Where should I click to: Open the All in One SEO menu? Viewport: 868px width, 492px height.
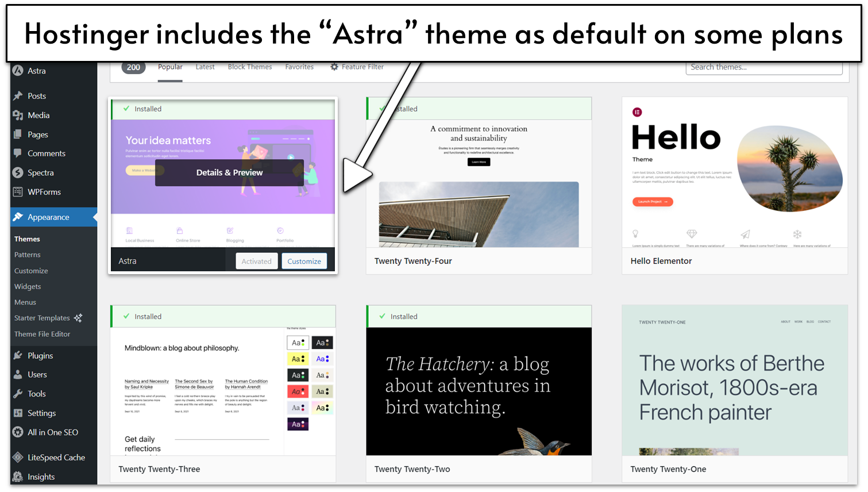coord(53,432)
